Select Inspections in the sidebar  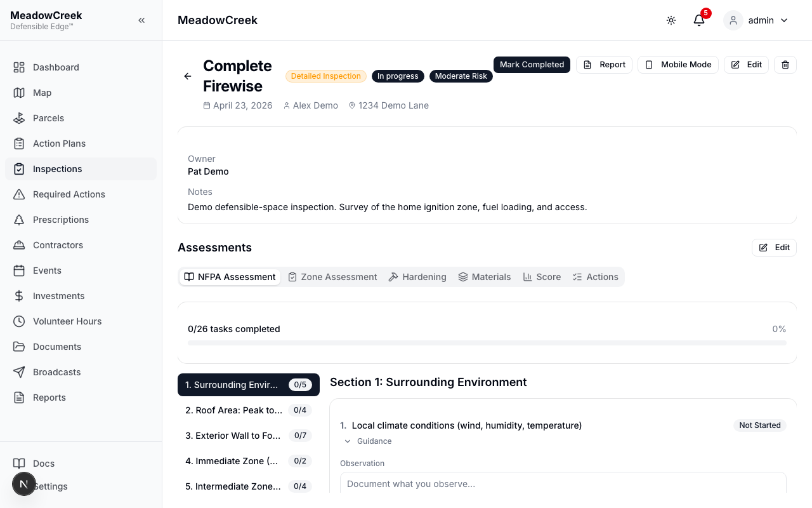pyautogui.click(x=81, y=169)
